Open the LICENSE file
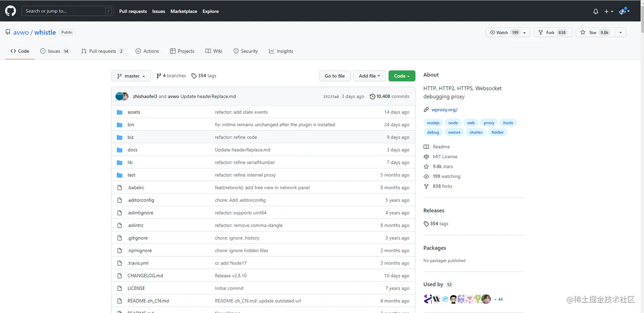The height and width of the screenshot is (313, 644). [136, 288]
